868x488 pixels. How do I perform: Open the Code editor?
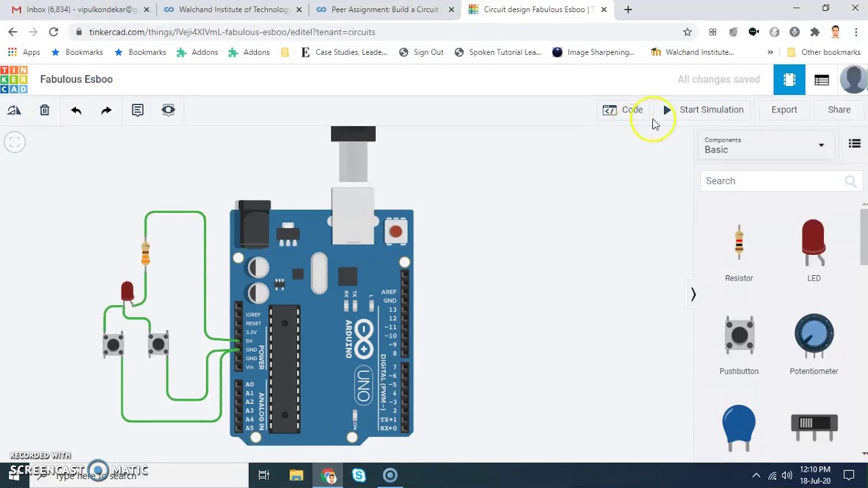pyautogui.click(x=623, y=110)
